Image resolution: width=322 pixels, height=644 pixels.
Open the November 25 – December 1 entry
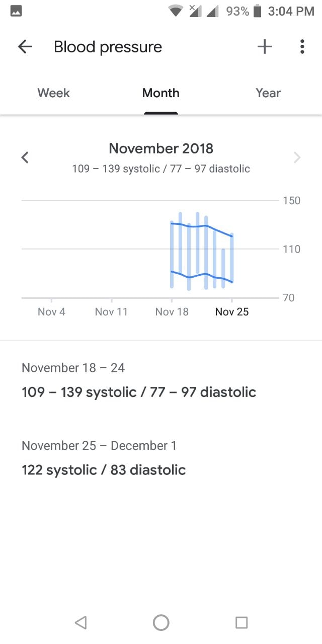click(104, 459)
